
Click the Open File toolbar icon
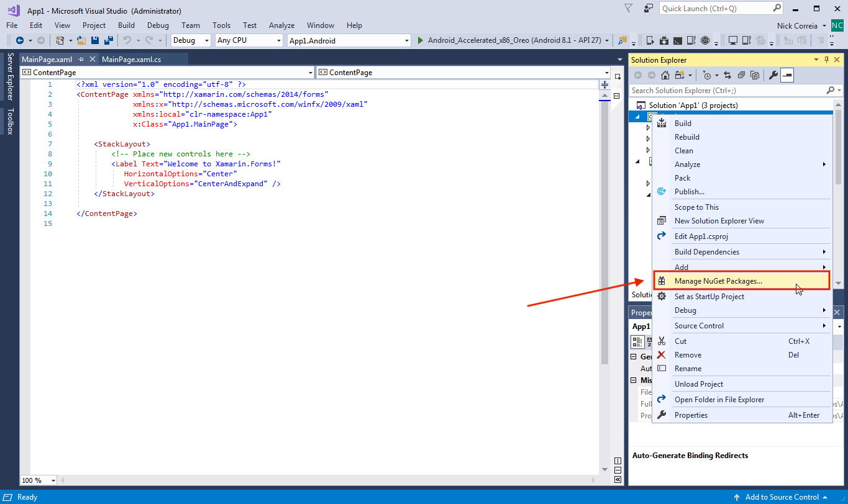81,40
